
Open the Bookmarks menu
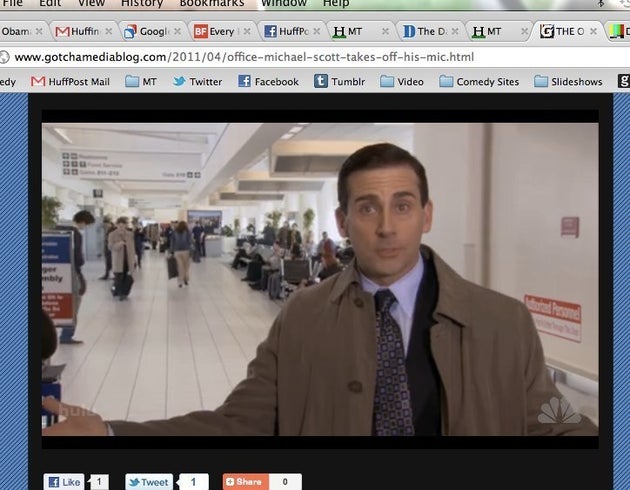click(212, 3)
